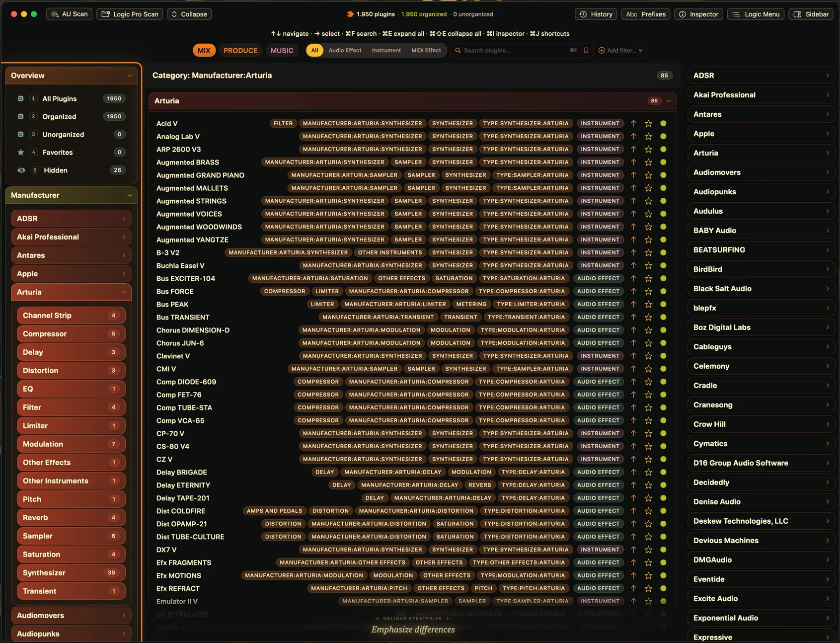Toggle the status dot for CZ V

point(663,460)
